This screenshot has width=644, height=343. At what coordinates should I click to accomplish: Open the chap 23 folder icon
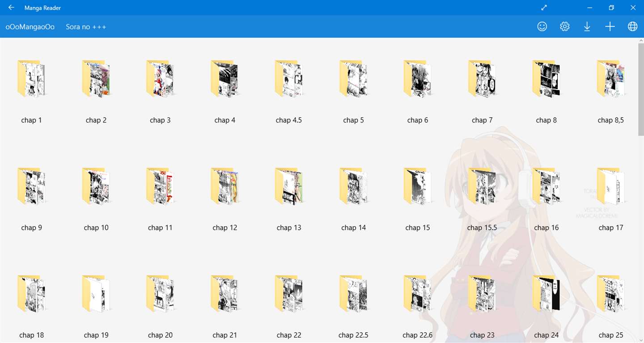[x=483, y=294]
